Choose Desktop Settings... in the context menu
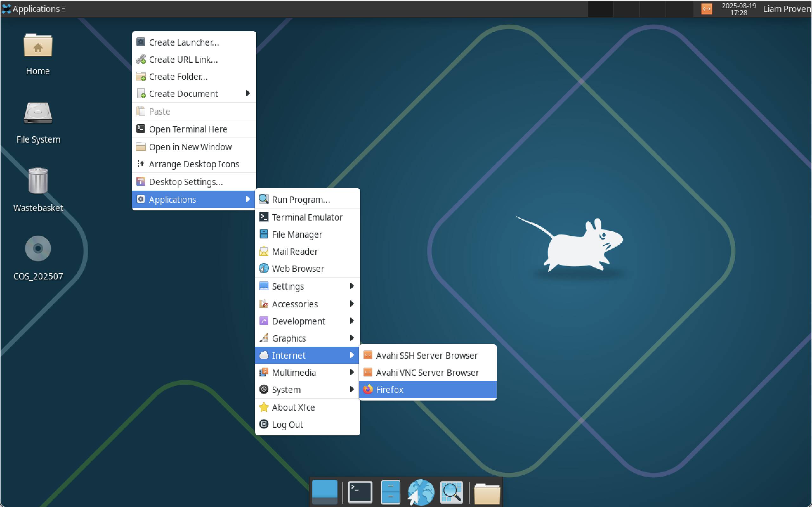The image size is (812, 507). click(186, 182)
